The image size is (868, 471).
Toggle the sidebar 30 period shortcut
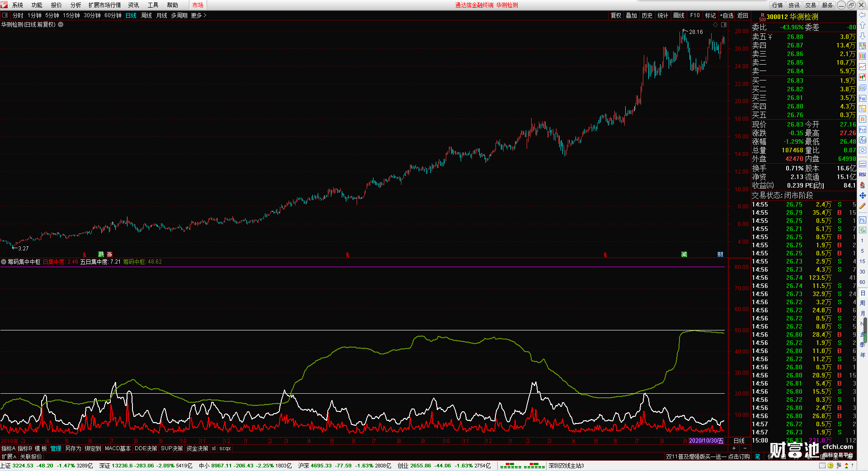tap(862, 272)
